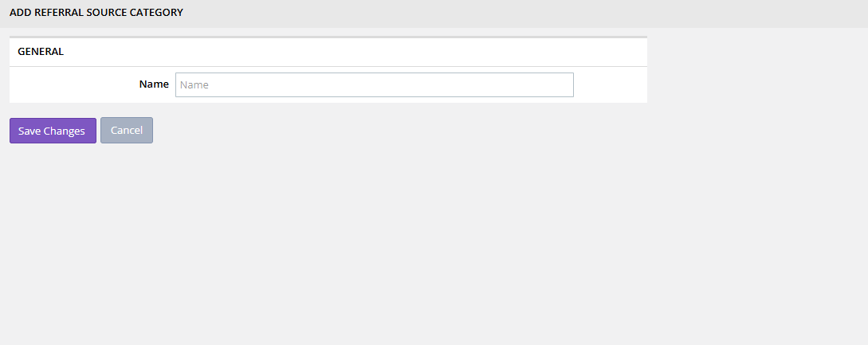Click the Name field label
The image size is (868, 345).
154,84
